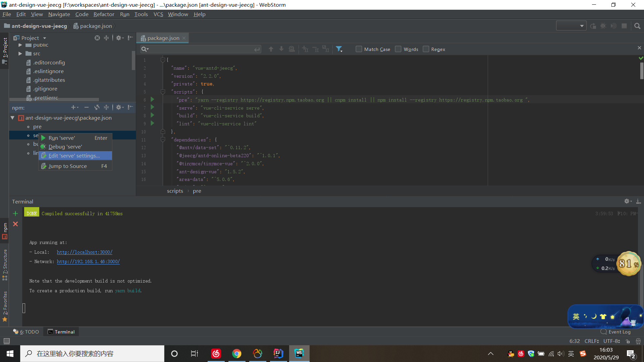This screenshot has height=362, width=644.
Task: Open a new terminal session with the plus icon
Action: coord(15,214)
